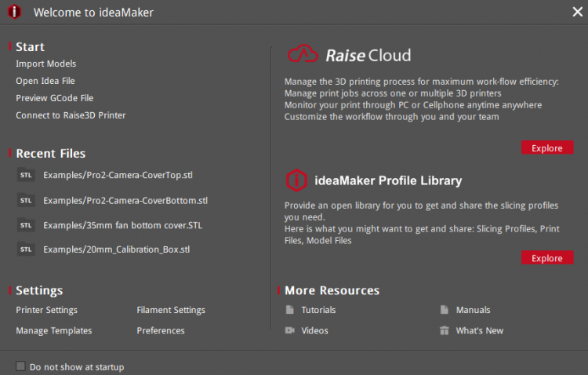The image size is (588, 375).
Task: Click the Videos camera icon
Action: [290, 330]
